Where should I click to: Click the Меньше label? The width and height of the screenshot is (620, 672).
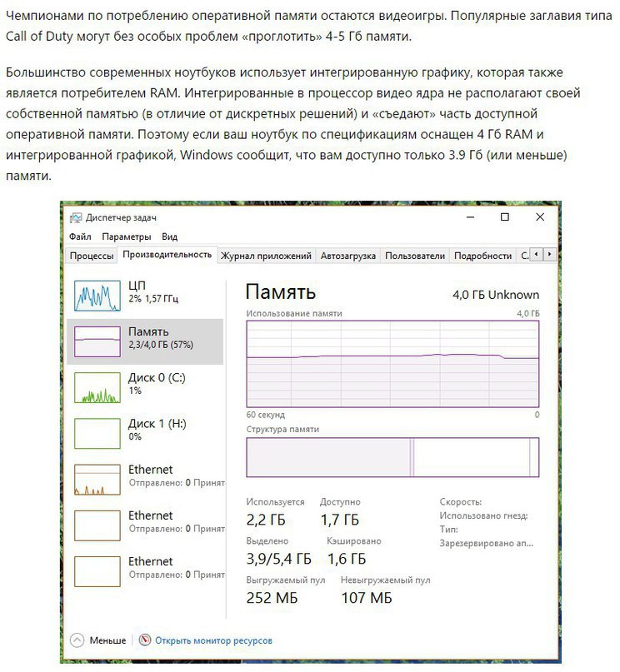pyautogui.click(x=107, y=640)
